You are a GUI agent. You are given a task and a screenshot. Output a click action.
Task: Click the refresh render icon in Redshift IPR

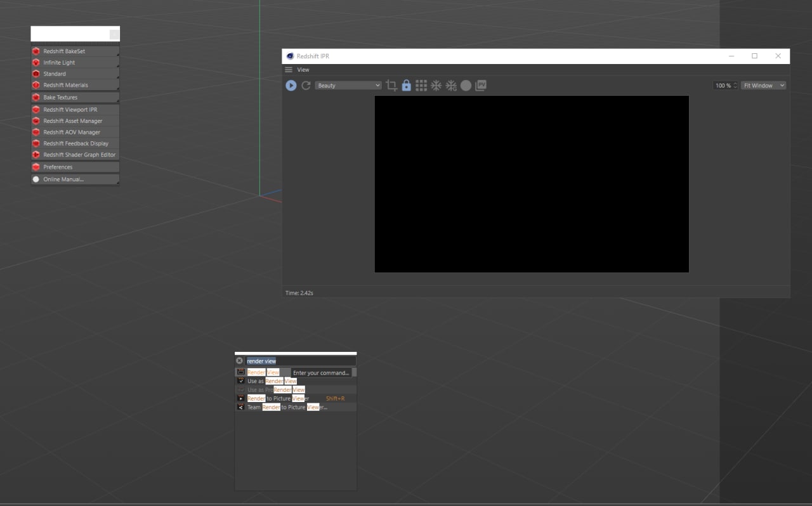point(306,86)
